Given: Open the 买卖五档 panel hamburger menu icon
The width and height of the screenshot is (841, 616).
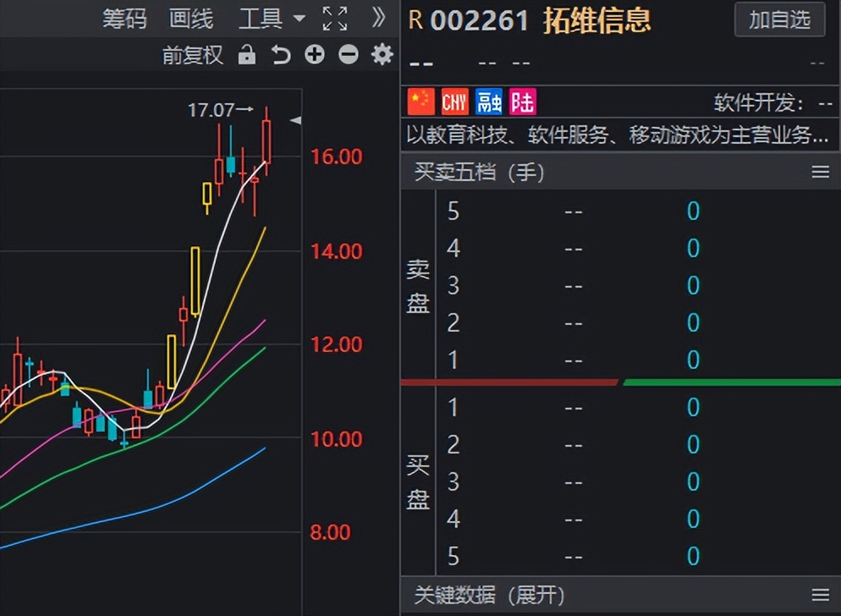Looking at the screenshot, I should (819, 172).
